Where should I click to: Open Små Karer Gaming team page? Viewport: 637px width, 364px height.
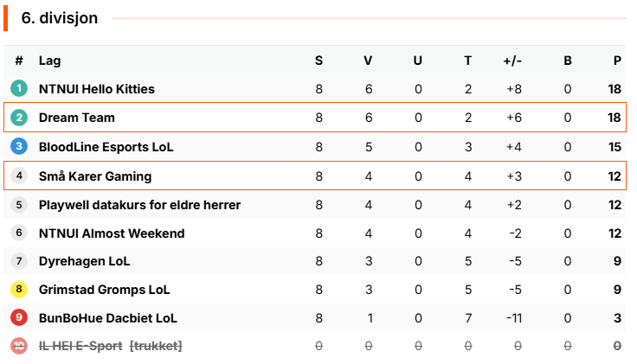click(95, 176)
